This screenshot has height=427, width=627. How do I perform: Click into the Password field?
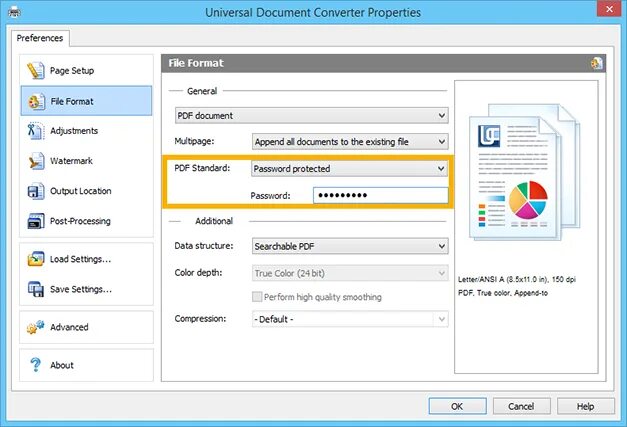tap(381, 196)
